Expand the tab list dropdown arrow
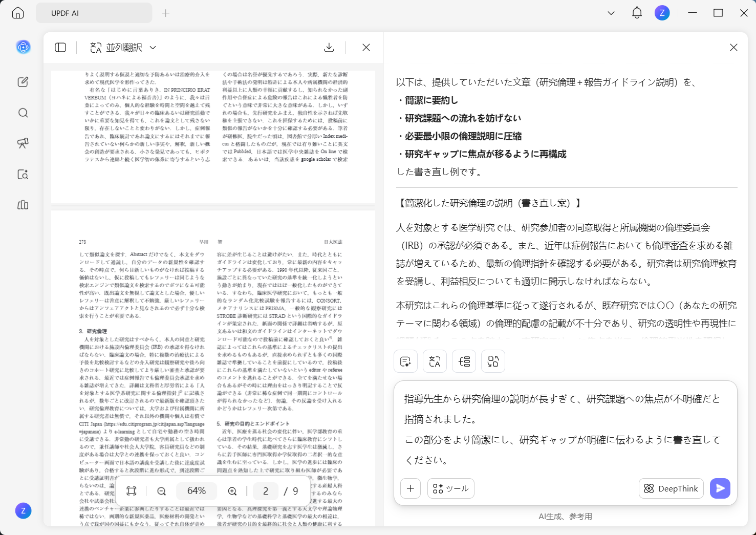The height and width of the screenshot is (535, 756). pyautogui.click(x=611, y=13)
